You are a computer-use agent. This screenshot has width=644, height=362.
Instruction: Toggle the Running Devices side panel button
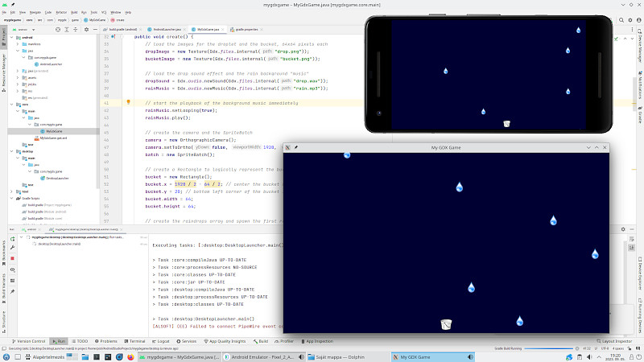click(640, 316)
